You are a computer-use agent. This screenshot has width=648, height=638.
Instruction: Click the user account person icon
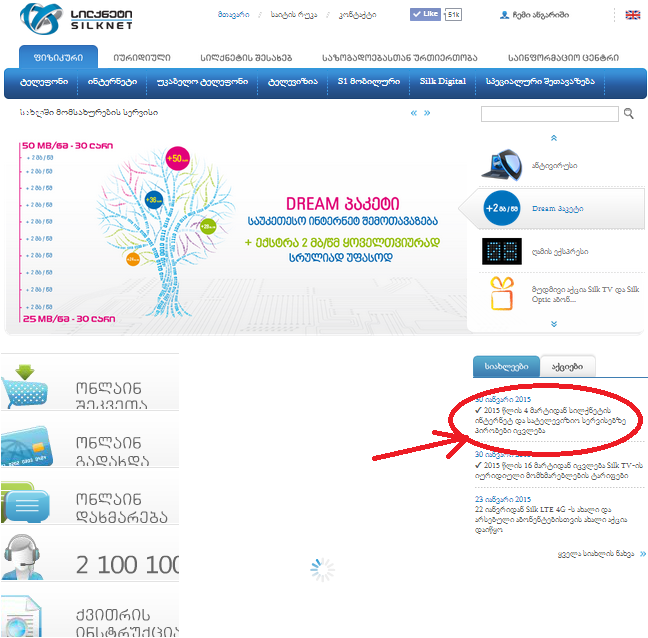click(504, 15)
